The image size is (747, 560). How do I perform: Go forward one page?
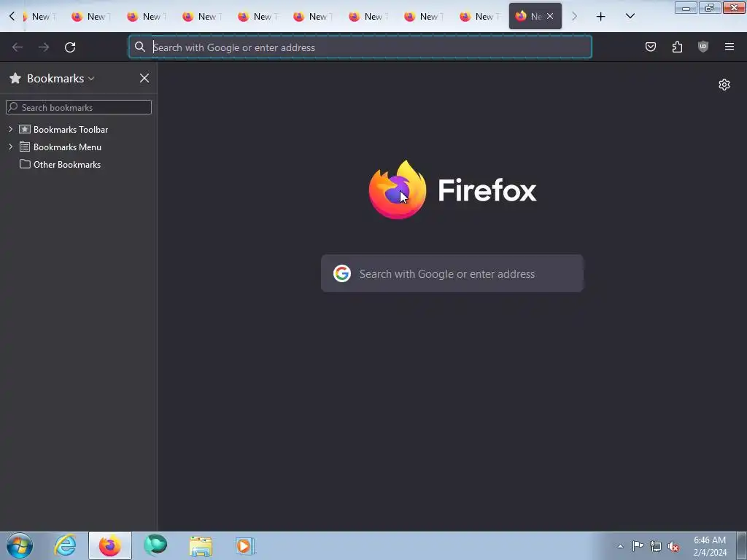[x=44, y=47]
